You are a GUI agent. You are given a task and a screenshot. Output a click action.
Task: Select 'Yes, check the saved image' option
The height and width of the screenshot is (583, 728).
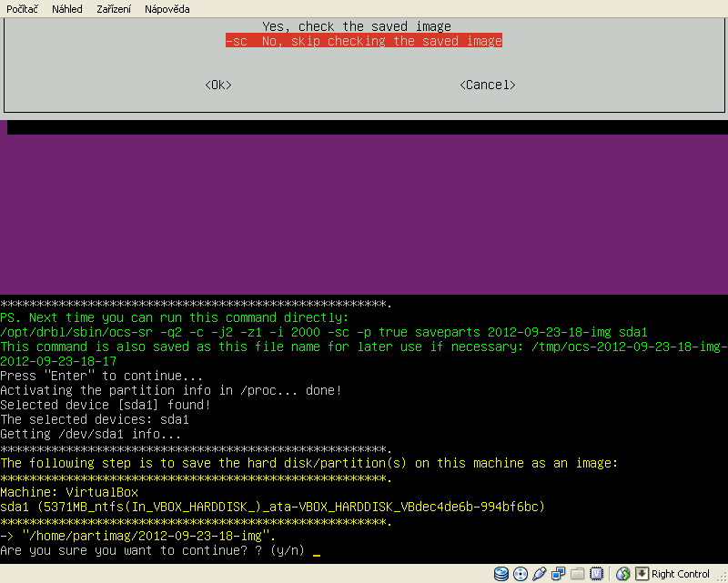click(x=357, y=26)
